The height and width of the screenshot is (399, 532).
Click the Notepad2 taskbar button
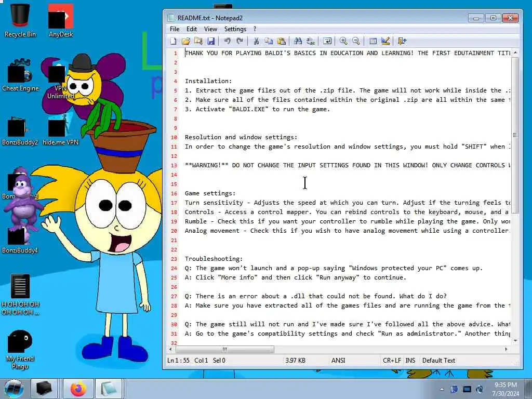coord(109,389)
